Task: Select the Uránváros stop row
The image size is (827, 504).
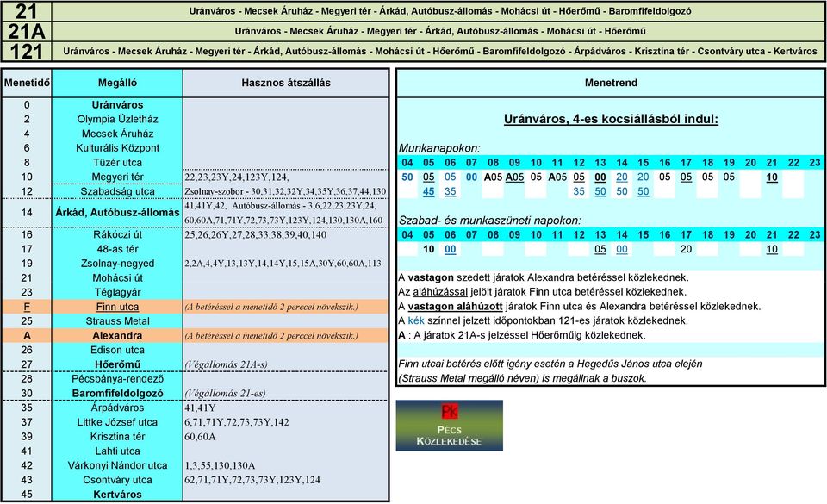Action: (117, 105)
